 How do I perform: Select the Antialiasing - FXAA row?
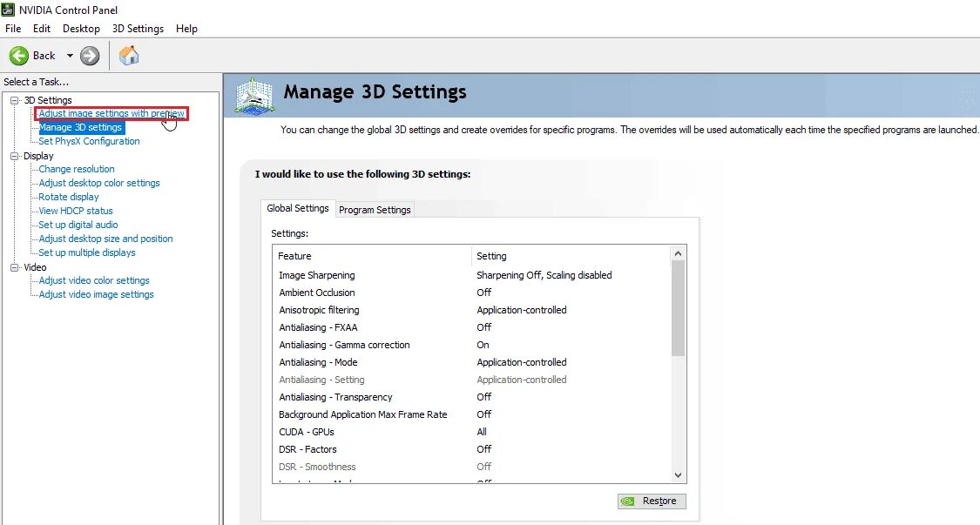tap(471, 328)
